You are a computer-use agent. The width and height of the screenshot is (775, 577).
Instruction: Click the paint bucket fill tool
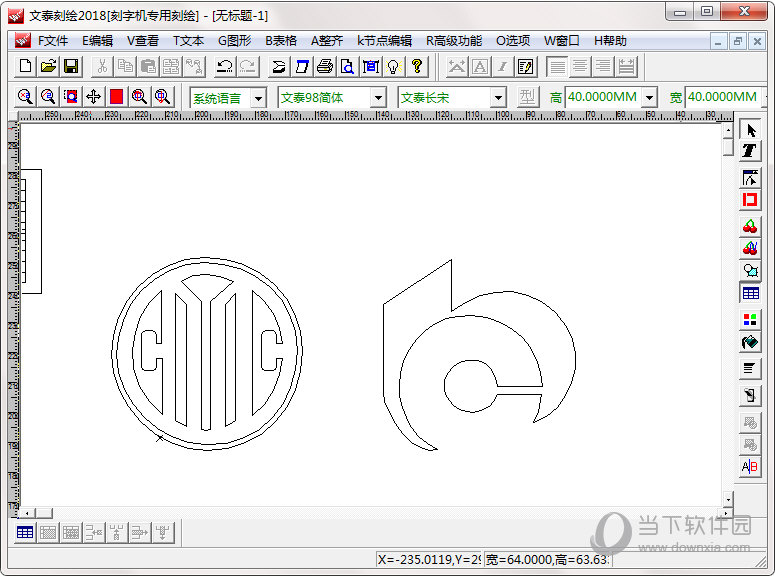(750, 343)
